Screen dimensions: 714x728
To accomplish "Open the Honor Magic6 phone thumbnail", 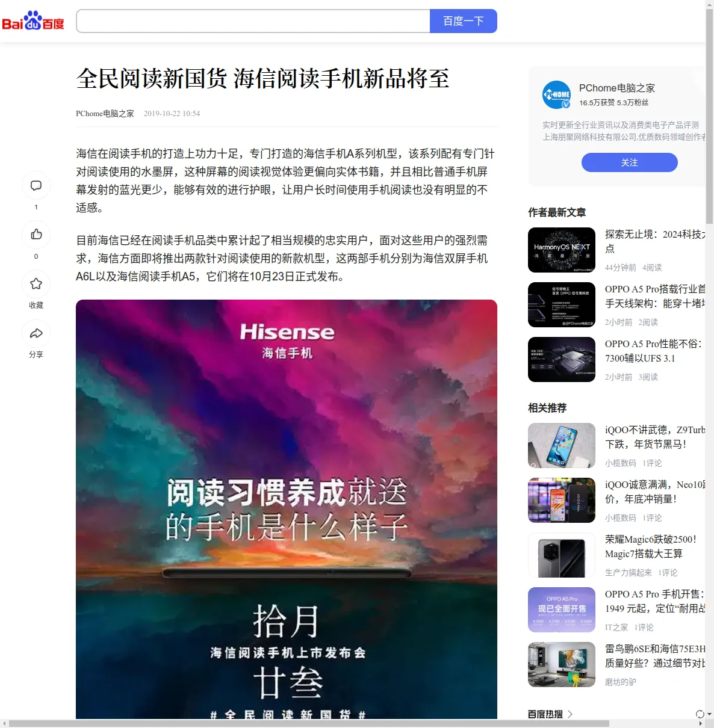I will (562, 555).
